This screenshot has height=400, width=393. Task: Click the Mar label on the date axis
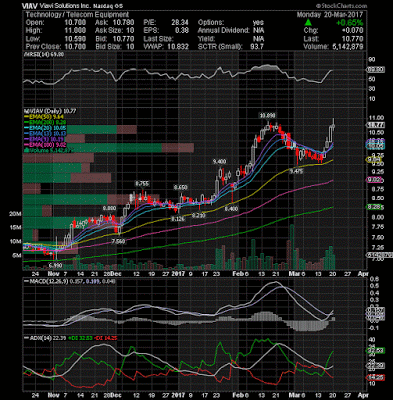coord(296,274)
